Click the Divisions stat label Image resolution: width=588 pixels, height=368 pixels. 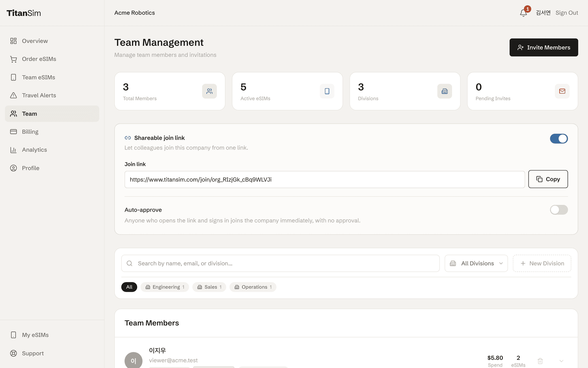368,98
